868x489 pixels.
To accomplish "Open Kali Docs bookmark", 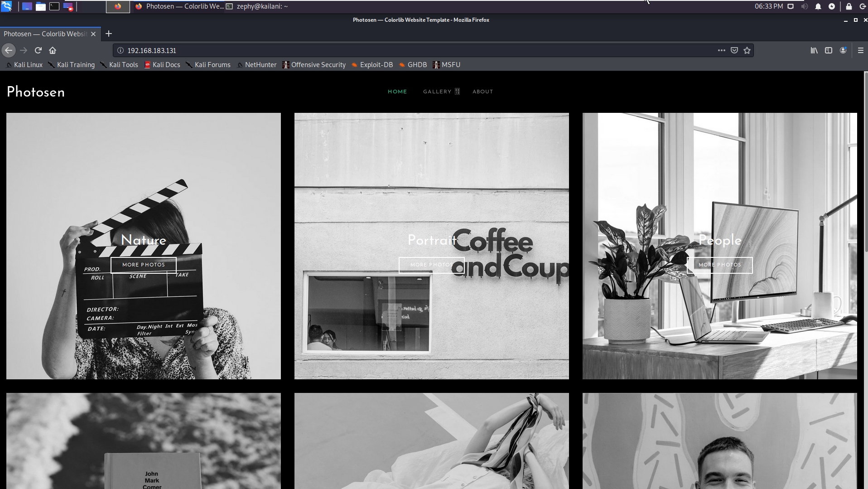I will tap(162, 65).
